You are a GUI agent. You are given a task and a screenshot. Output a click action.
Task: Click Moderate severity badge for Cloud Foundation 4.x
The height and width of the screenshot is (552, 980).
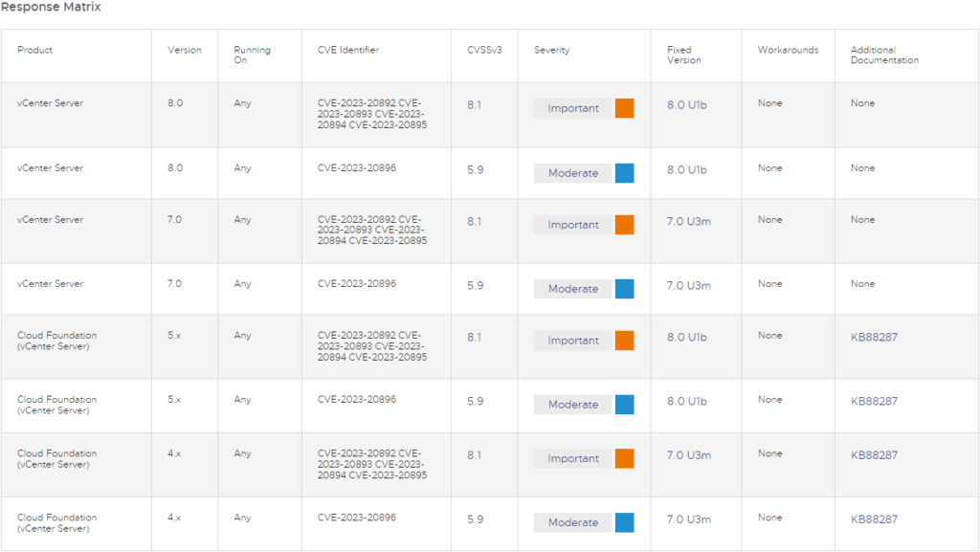tap(573, 522)
